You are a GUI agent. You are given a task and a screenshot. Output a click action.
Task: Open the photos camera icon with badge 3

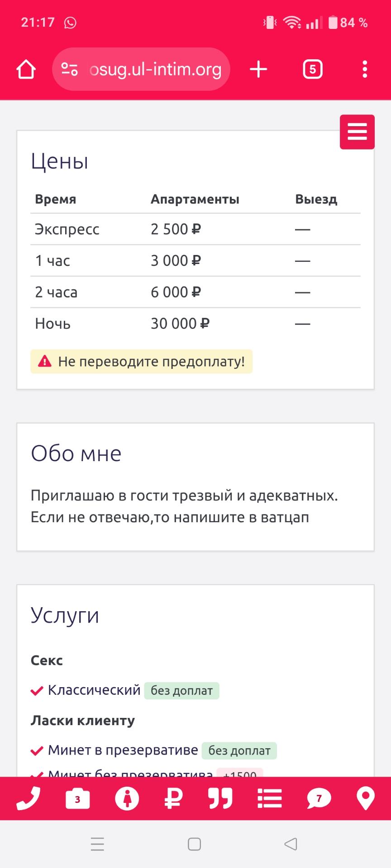point(77,798)
